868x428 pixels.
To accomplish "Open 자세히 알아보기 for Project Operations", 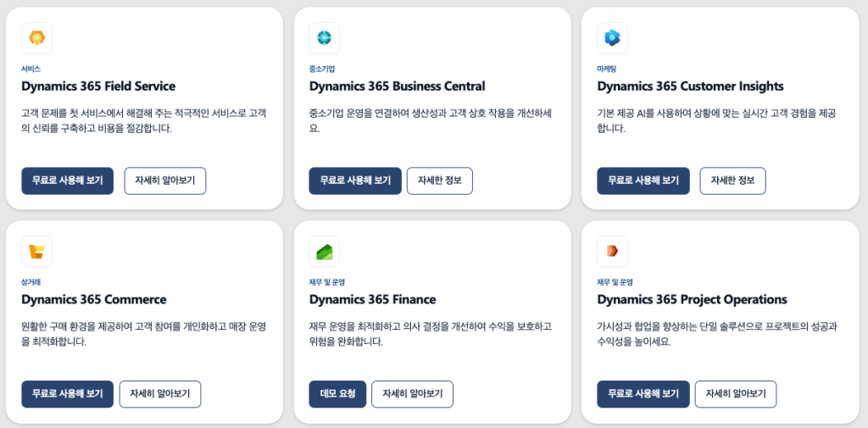I will 736,394.
